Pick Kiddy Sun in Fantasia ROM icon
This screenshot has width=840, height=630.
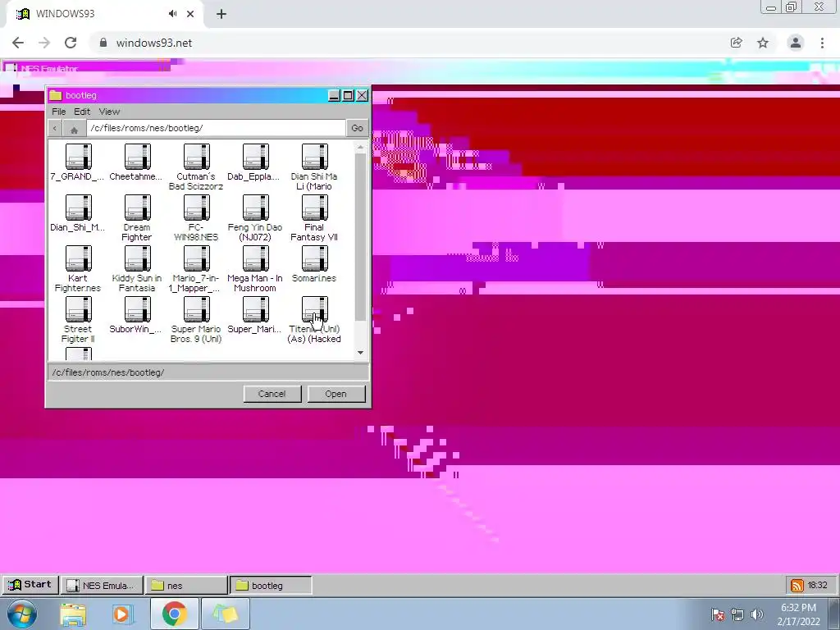click(138, 258)
